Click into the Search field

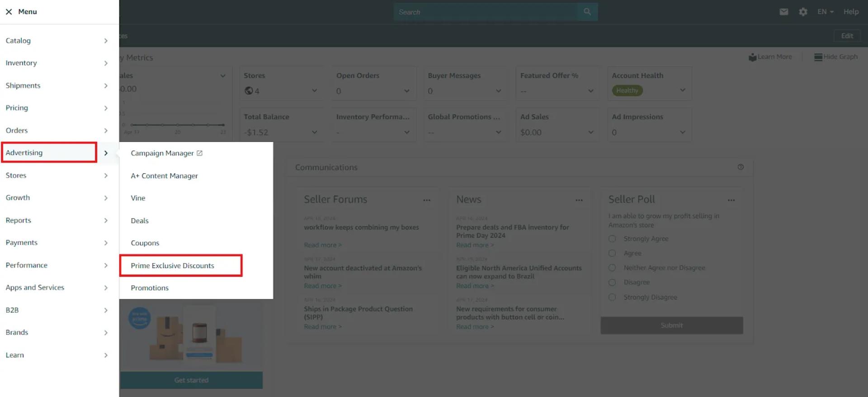pyautogui.click(x=485, y=12)
